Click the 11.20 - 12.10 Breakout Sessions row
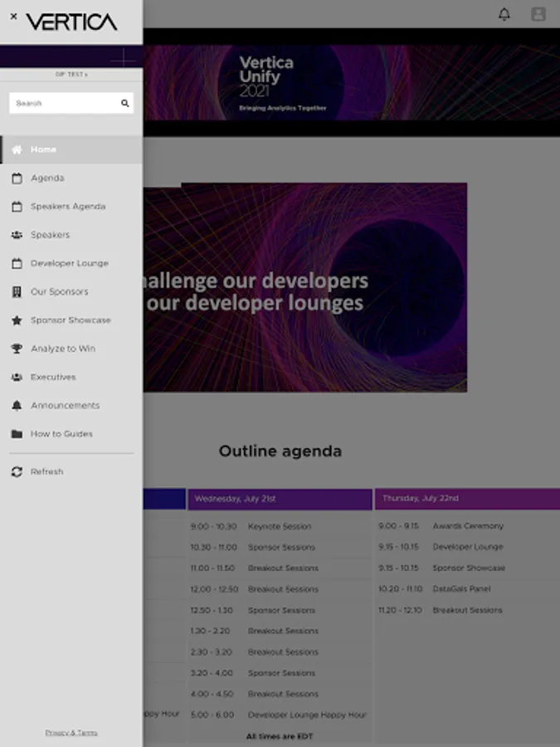 [467, 610]
